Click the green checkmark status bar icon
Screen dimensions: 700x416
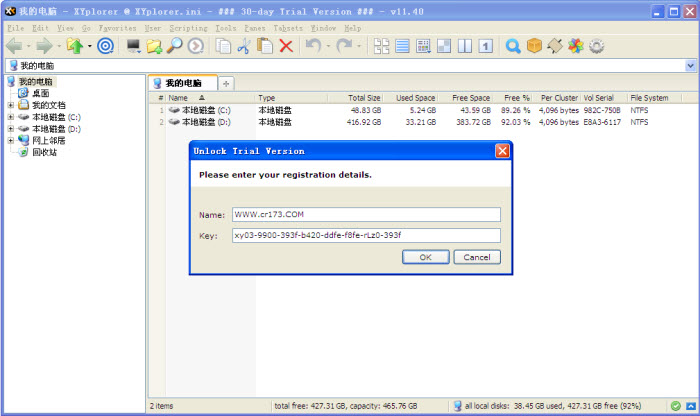pyautogui.click(x=676, y=406)
